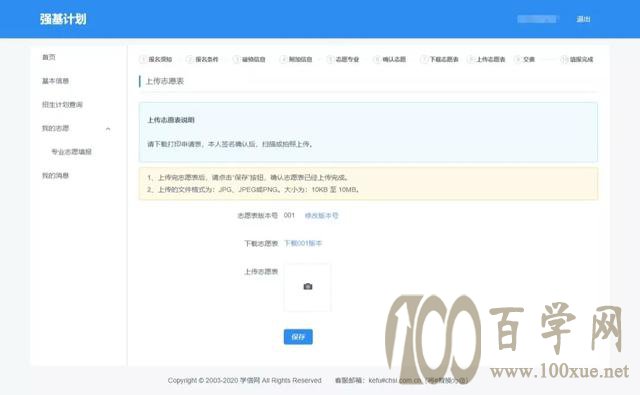
Task: Click the Copyright 2003-2020 footer text
Action: pyautogui.click(x=244, y=380)
